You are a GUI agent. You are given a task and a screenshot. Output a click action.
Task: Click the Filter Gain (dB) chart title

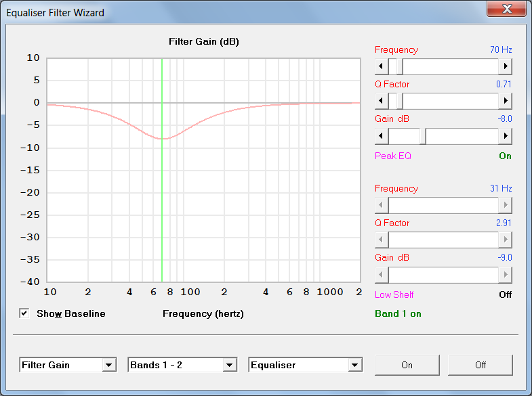[x=204, y=42]
